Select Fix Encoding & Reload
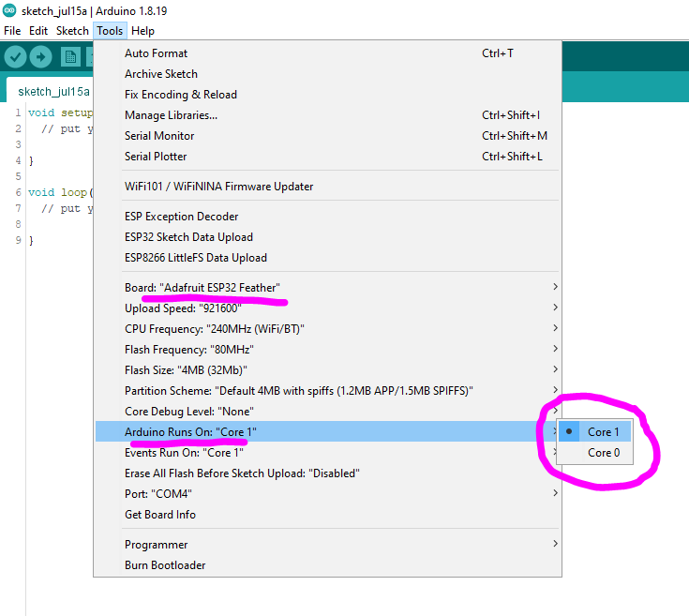Image resolution: width=689 pixels, height=616 pixels. (328, 95)
